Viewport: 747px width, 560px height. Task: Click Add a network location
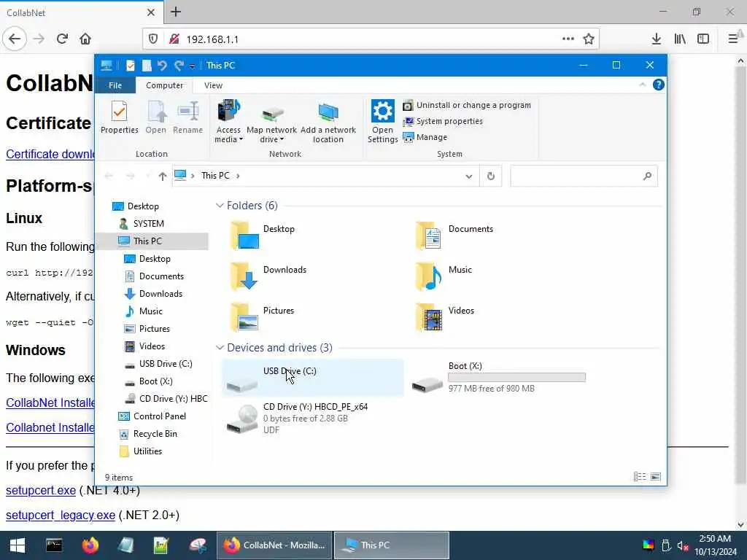click(x=328, y=122)
